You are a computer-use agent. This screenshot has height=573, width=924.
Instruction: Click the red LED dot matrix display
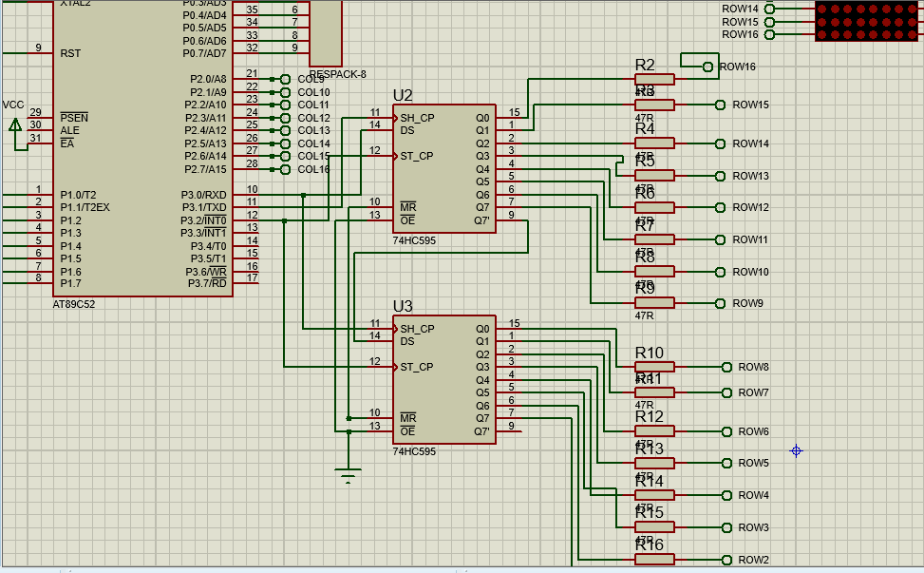(x=868, y=21)
